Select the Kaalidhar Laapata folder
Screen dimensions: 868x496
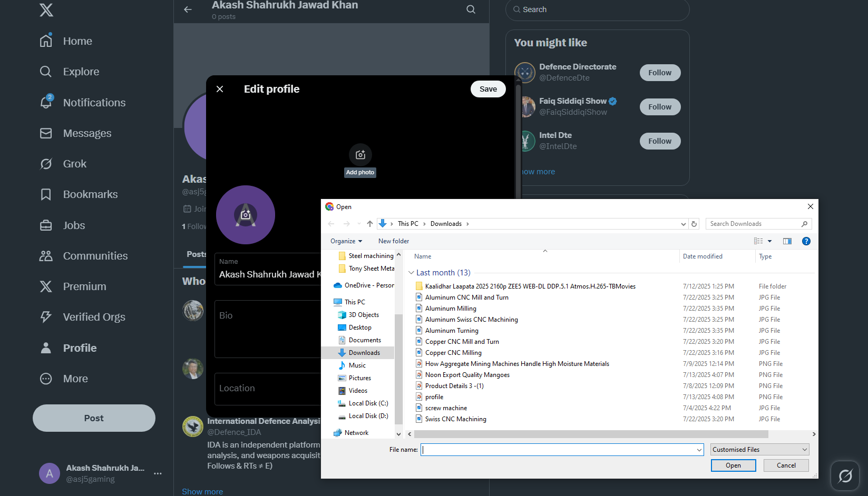click(530, 286)
